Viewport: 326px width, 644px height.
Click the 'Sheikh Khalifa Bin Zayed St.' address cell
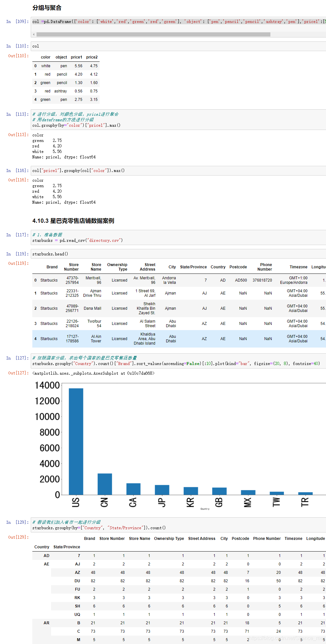click(x=146, y=308)
